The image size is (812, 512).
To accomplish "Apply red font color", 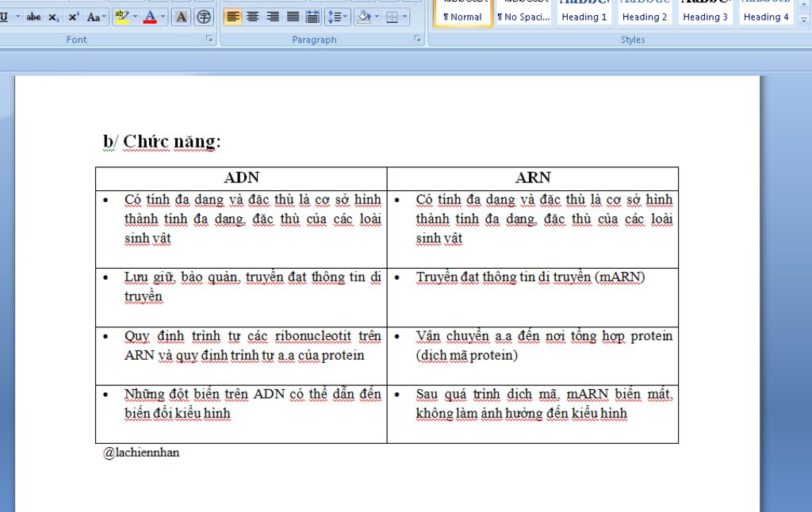I will click(x=150, y=17).
